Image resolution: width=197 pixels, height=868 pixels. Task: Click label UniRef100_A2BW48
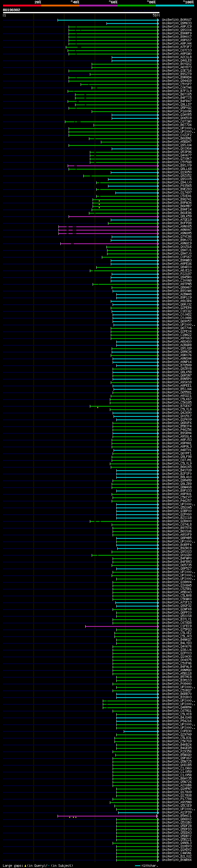coord(176,294)
